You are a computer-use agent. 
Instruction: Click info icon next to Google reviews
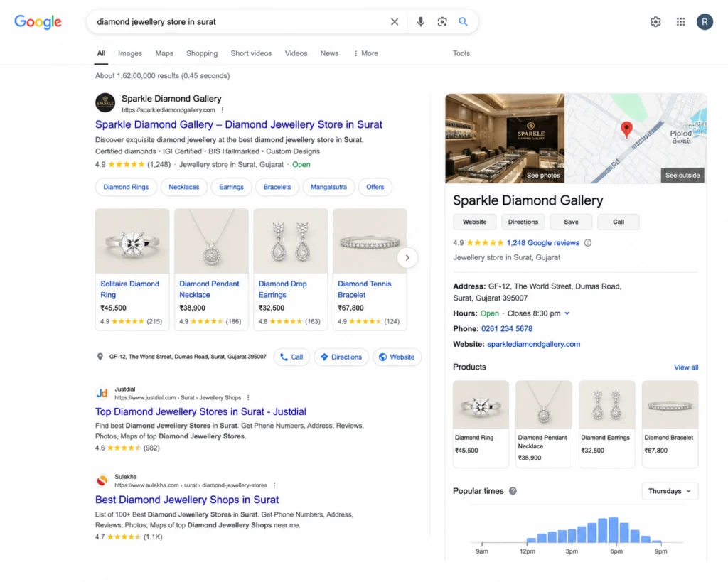coord(587,243)
